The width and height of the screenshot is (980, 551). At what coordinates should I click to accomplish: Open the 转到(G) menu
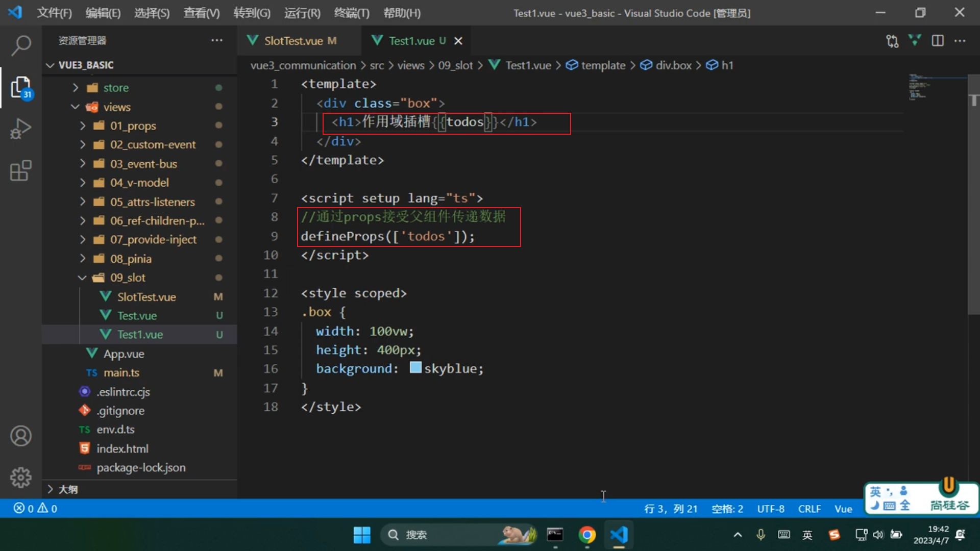point(252,13)
